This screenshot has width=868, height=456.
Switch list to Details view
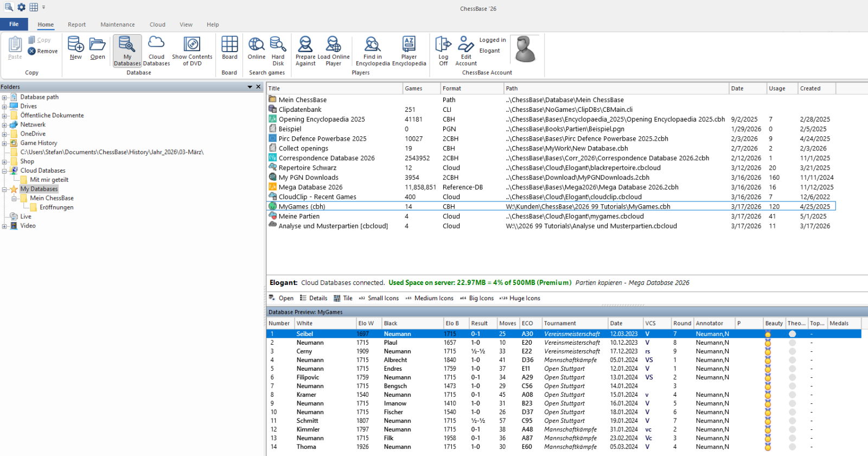pyautogui.click(x=314, y=298)
